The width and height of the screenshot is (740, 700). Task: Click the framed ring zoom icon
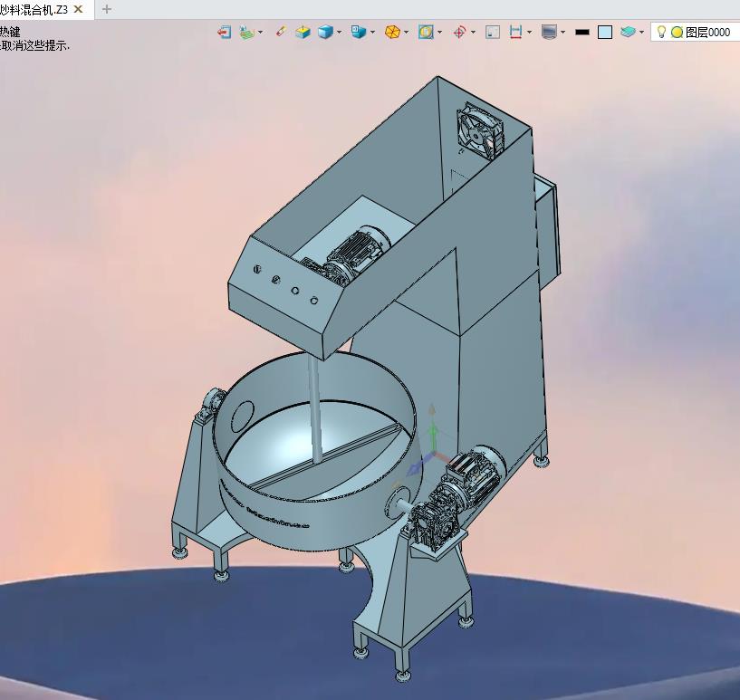426,32
